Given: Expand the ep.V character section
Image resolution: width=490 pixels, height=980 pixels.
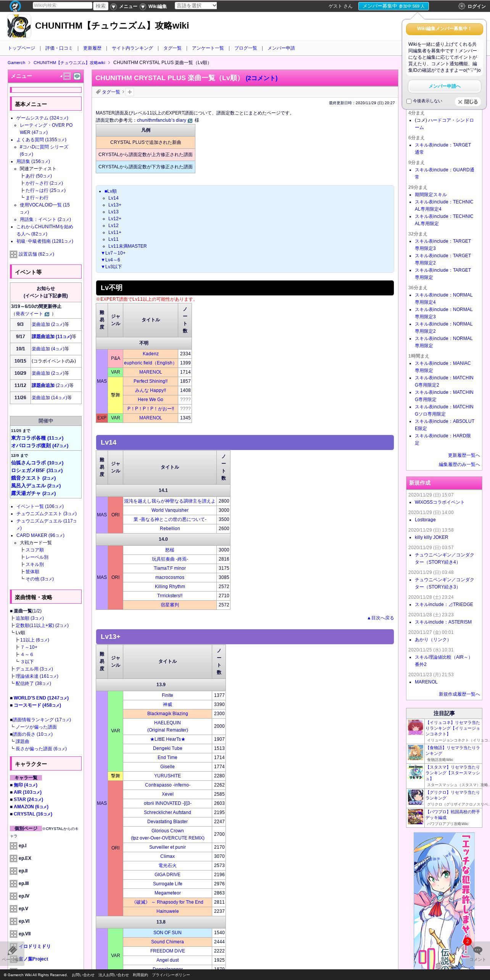Looking at the screenshot, I should point(13,909).
